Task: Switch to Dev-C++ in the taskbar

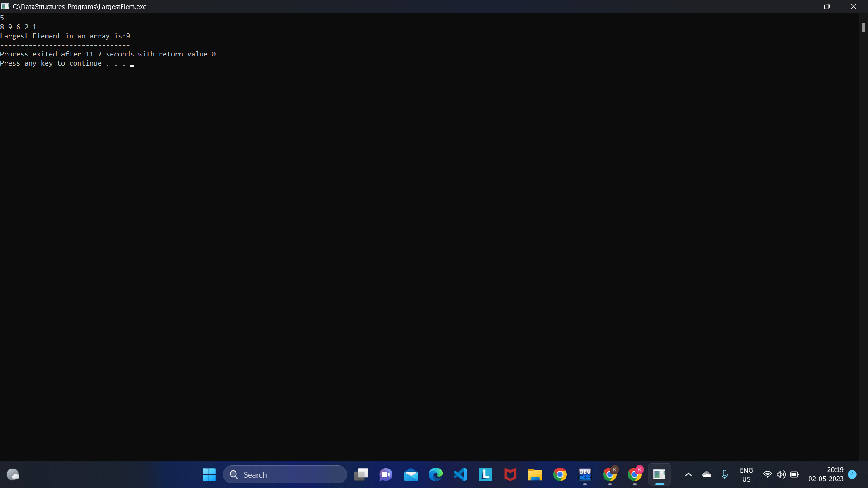Action: pos(585,474)
